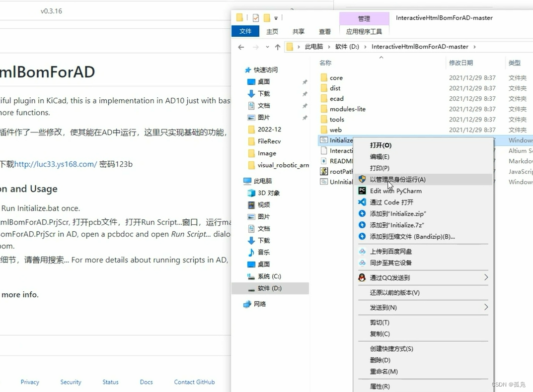Click Baidu Netdisk icon beside 上传到百度网盘

(362, 252)
